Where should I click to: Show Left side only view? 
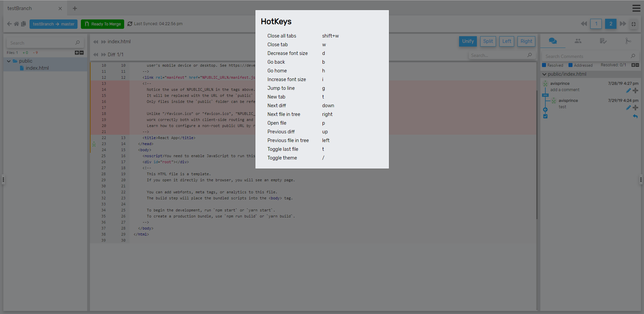507,41
